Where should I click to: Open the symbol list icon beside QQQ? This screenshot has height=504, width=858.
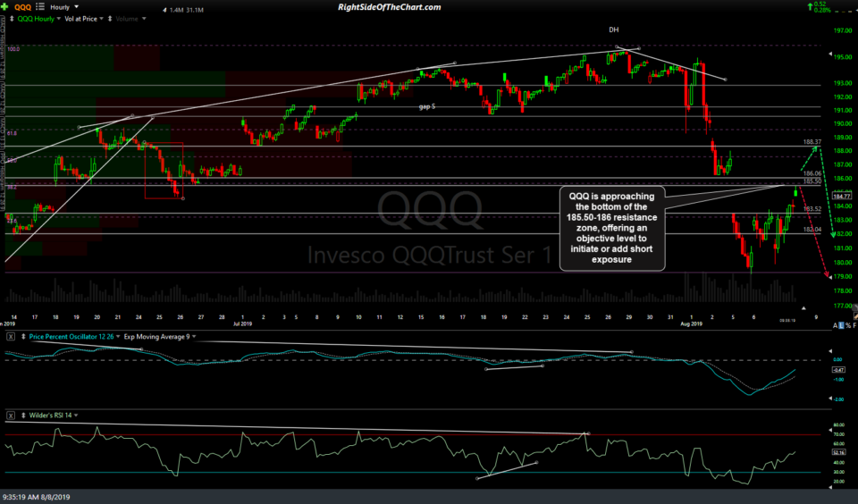(x=40, y=6)
